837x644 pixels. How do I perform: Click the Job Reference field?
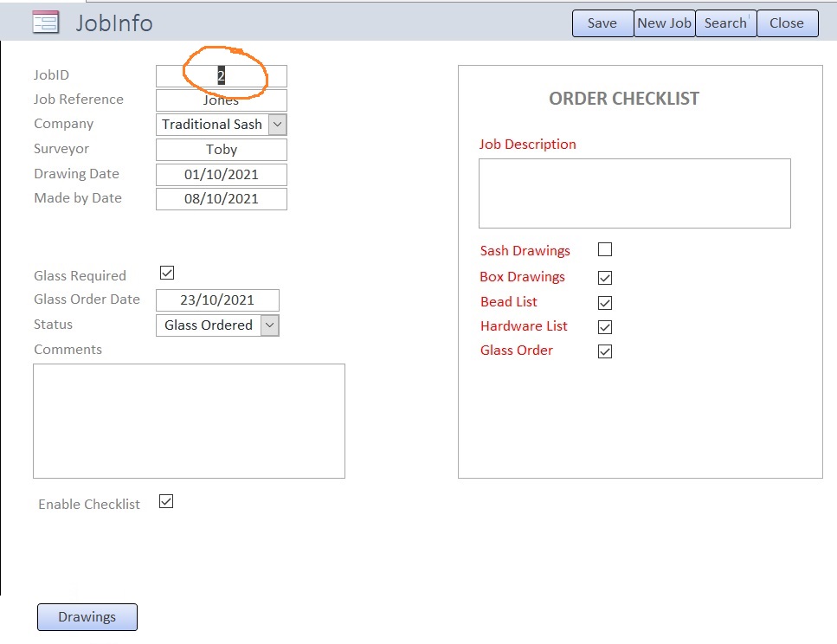222,100
